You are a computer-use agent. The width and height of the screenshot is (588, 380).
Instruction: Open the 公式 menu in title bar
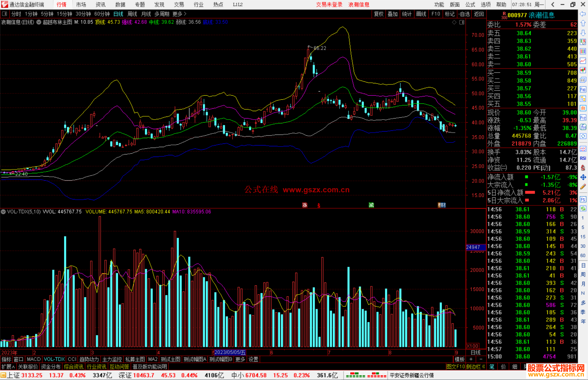click(470, 4)
